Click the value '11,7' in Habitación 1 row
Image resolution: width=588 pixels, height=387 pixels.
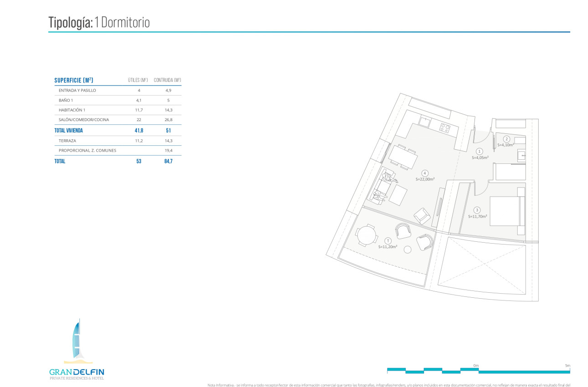(x=139, y=110)
